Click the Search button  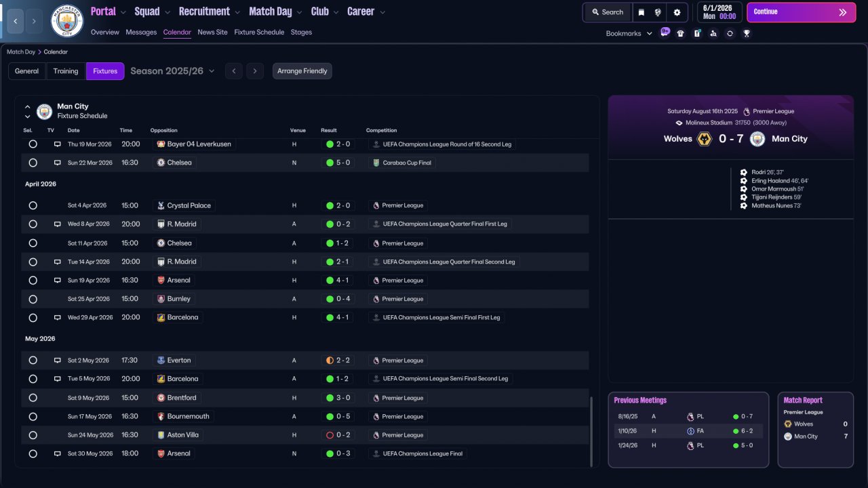tap(608, 12)
